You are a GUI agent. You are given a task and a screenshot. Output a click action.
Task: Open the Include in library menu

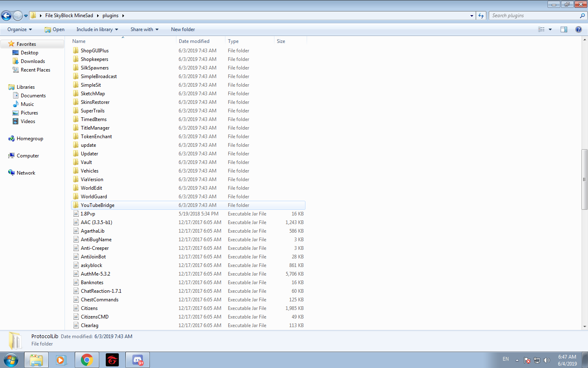97,29
